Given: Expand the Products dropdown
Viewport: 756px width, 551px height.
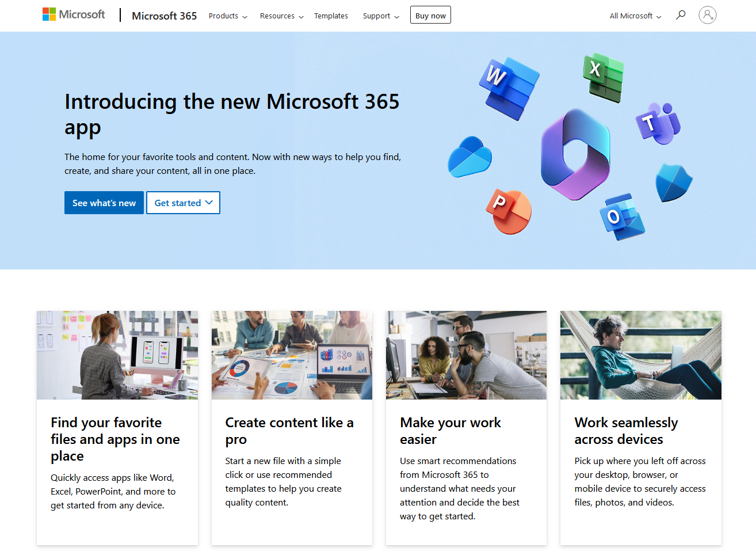Looking at the screenshot, I should (x=228, y=16).
